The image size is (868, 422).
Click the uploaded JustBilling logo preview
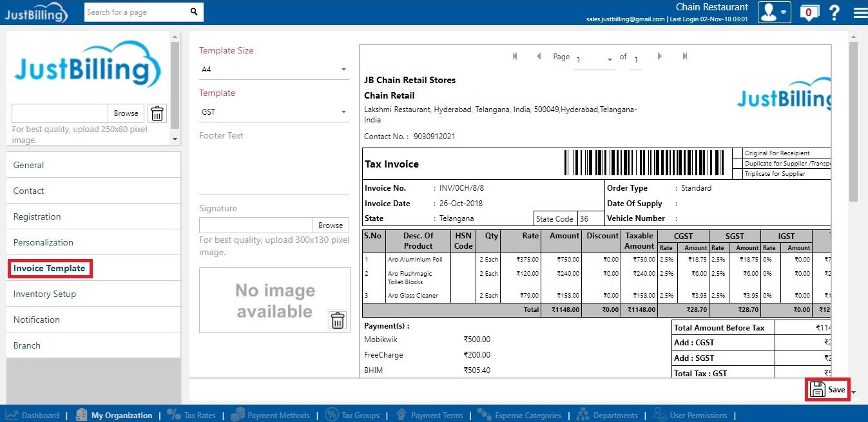(x=87, y=65)
